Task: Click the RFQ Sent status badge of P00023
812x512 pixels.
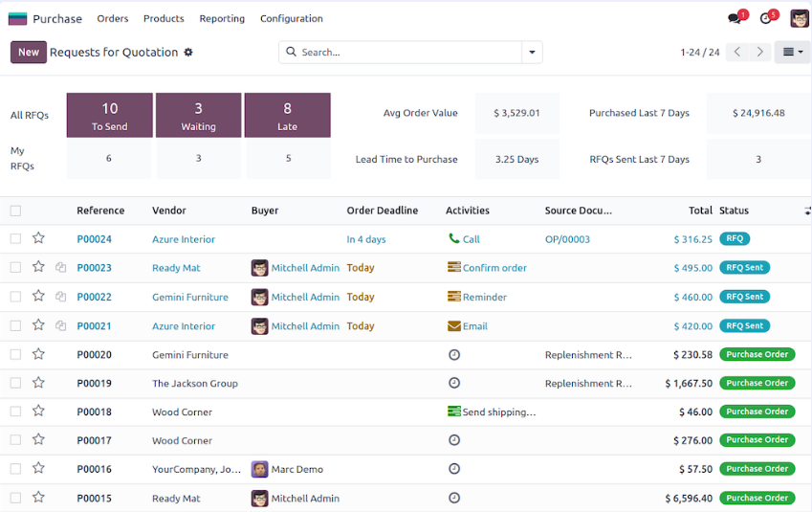Action: point(745,267)
